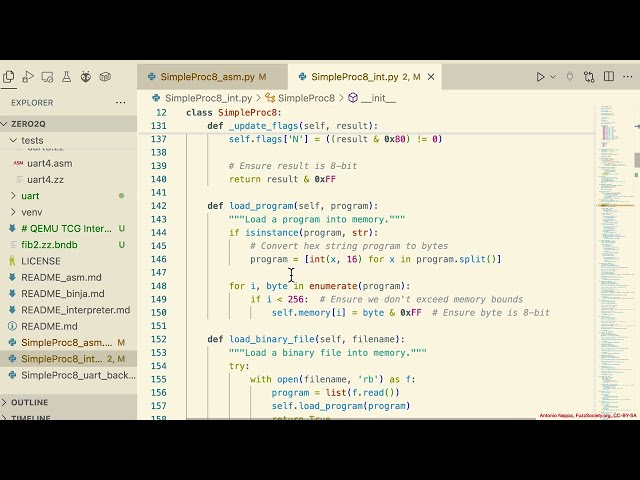Viewport: 640px width, 480px height.
Task: Collapse the tests folder
Action: [69, 140]
